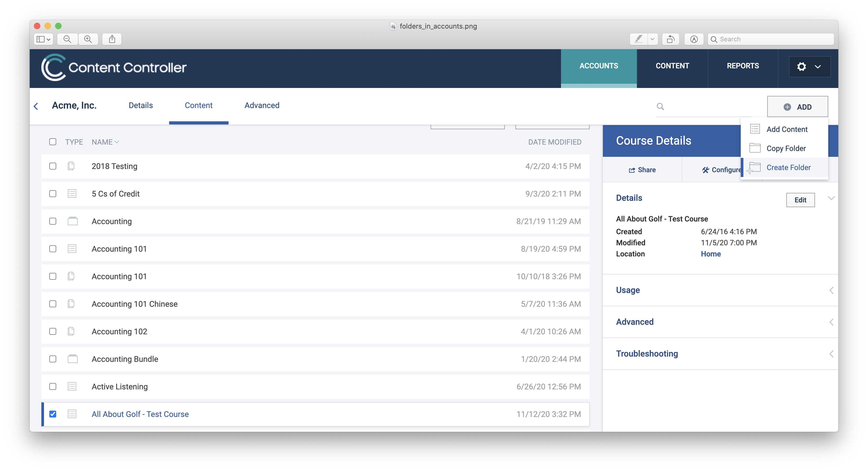
Task: Check the box for 5 Cs of Credit
Action: 53,194
